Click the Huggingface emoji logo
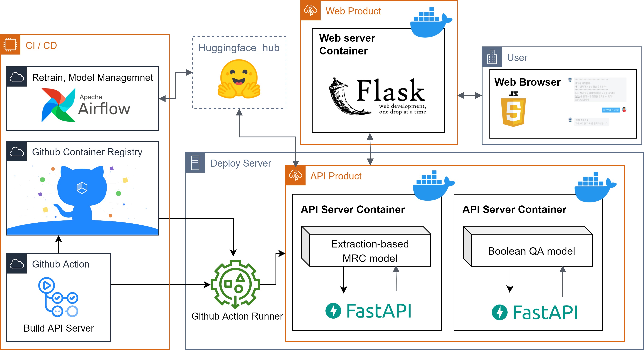Screen dimensions: 644x350 click(x=239, y=79)
